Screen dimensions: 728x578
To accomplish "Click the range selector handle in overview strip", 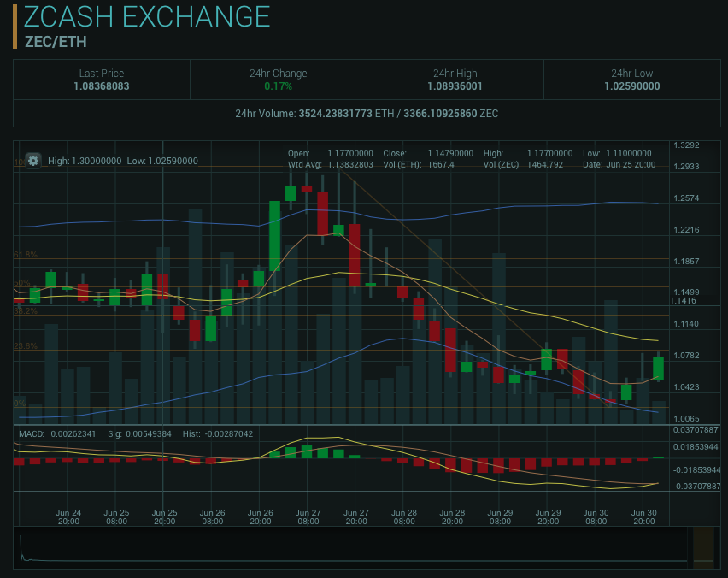I will tap(703, 548).
